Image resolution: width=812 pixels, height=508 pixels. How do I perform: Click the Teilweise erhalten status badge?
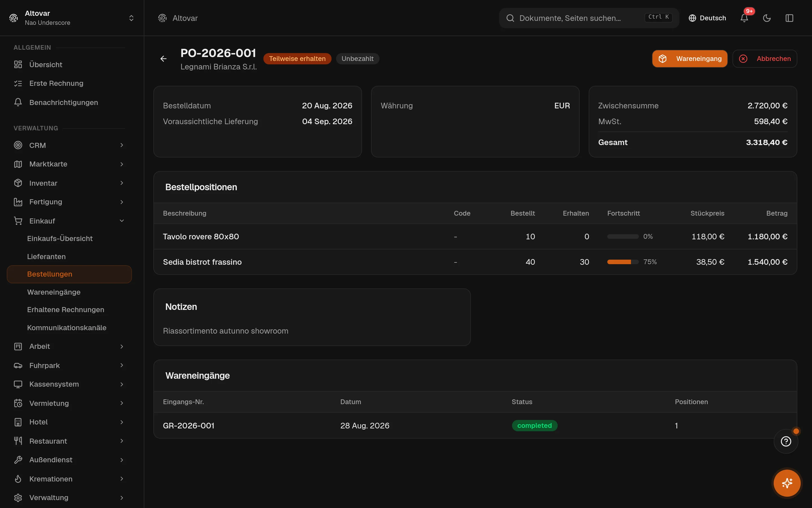tap(297, 59)
